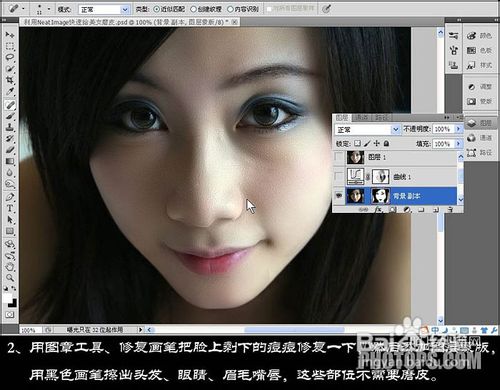Add a layer style with fx button
Viewport: 500px width, 390px height.
(x=378, y=210)
